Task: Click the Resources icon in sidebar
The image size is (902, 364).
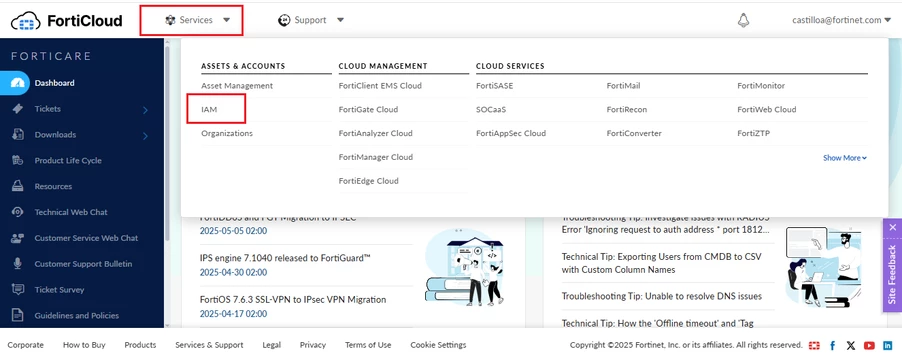Action: click(18, 186)
